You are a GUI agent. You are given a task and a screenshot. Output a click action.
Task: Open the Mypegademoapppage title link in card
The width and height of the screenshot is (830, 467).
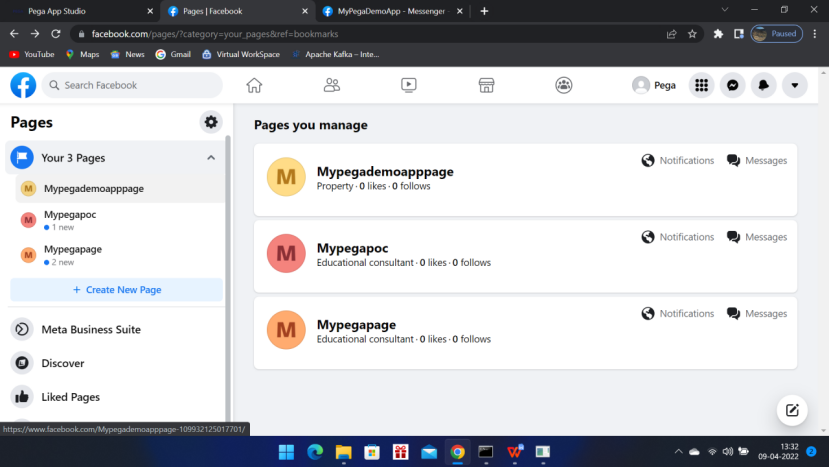click(385, 172)
